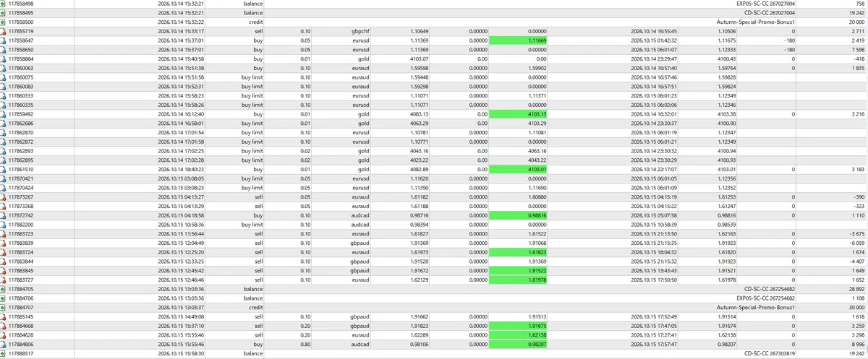Click the green take-profit cell 1.91675

click(519, 326)
